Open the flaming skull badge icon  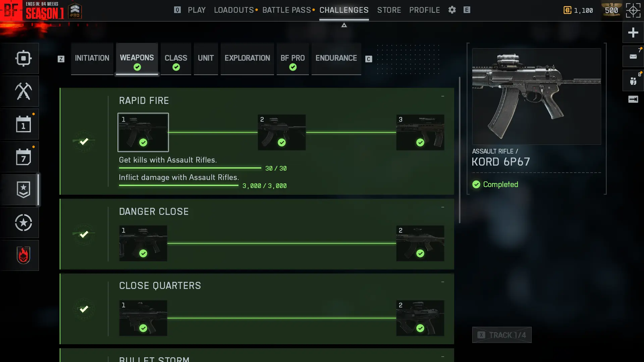(23, 255)
